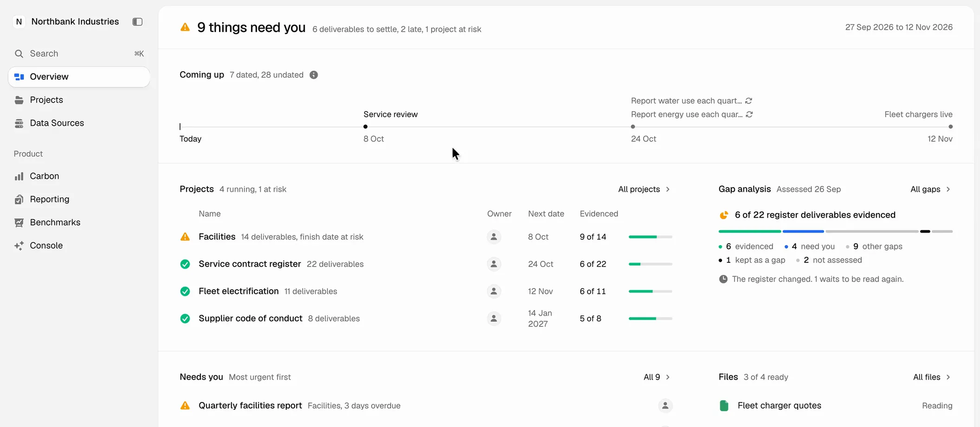Screen dimensions: 980x427
Task: Select the Fleet chargers live timeline label
Action: [x=918, y=114]
